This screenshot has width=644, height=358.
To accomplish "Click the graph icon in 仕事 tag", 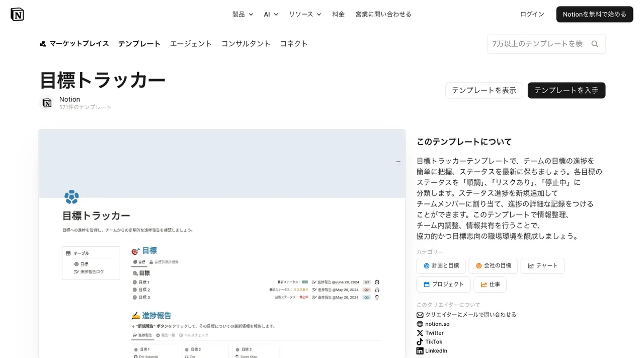I will (484, 284).
